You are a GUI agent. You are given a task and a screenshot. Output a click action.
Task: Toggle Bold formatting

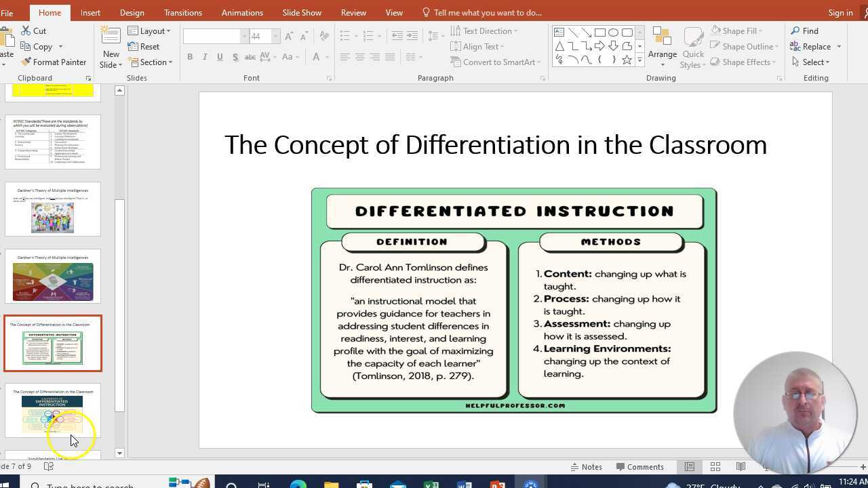pyautogui.click(x=190, y=58)
